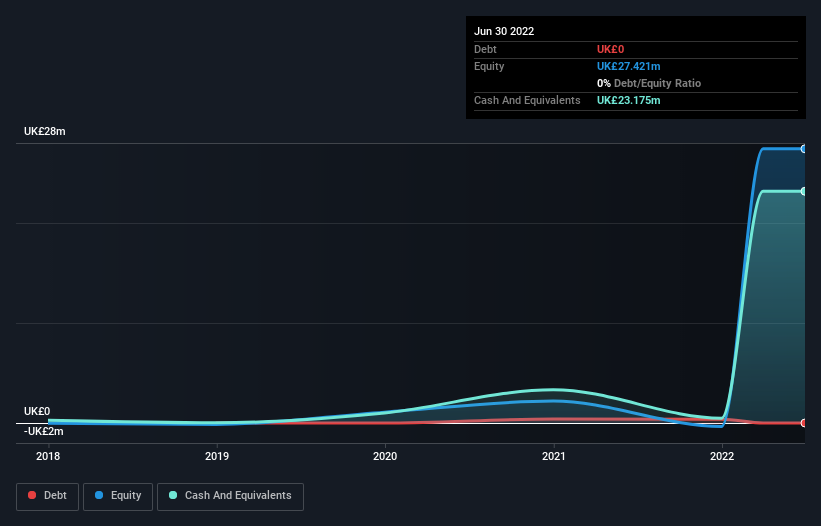
Task: Click the UK£23.175m cash value
Action: click(628, 100)
